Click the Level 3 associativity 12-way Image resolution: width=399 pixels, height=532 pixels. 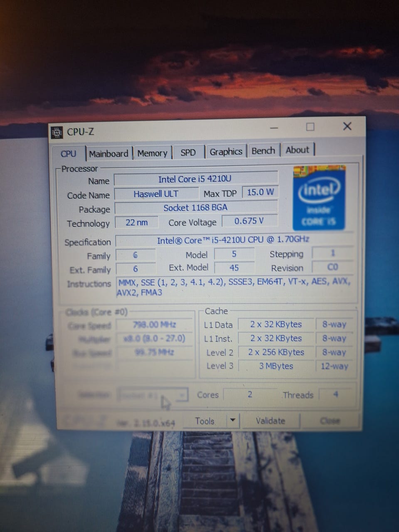click(x=334, y=366)
